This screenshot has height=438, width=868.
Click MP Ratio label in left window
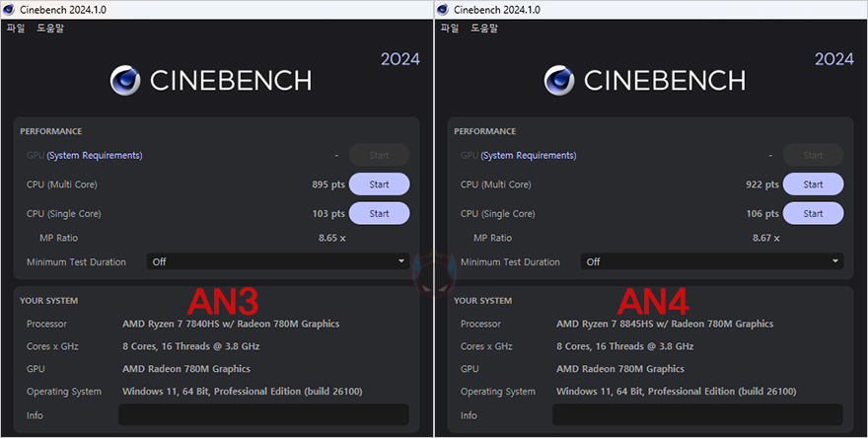tap(58, 238)
